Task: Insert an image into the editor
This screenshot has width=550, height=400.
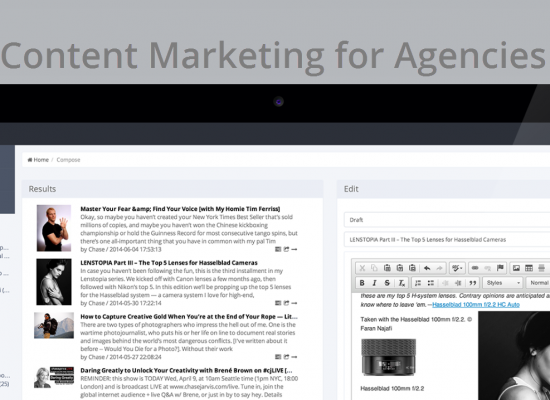Action: (x=516, y=268)
